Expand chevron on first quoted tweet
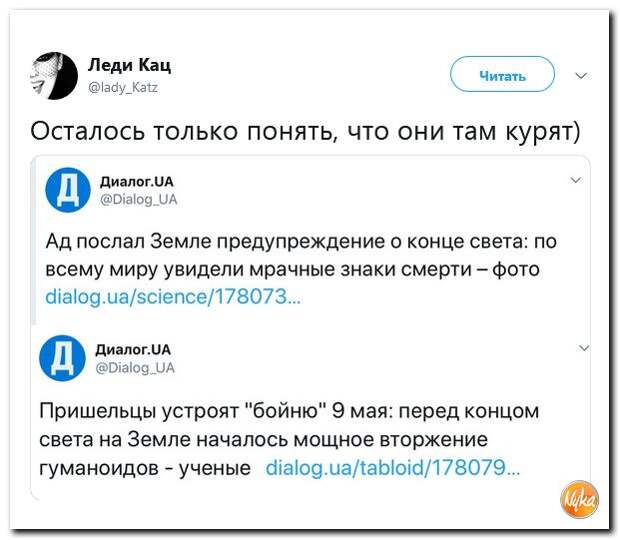Viewport: 620px width, 540px height. (575, 180)
